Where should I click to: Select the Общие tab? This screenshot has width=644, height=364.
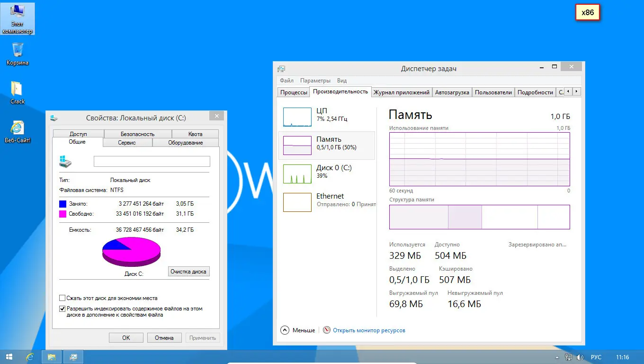point(78,142)
